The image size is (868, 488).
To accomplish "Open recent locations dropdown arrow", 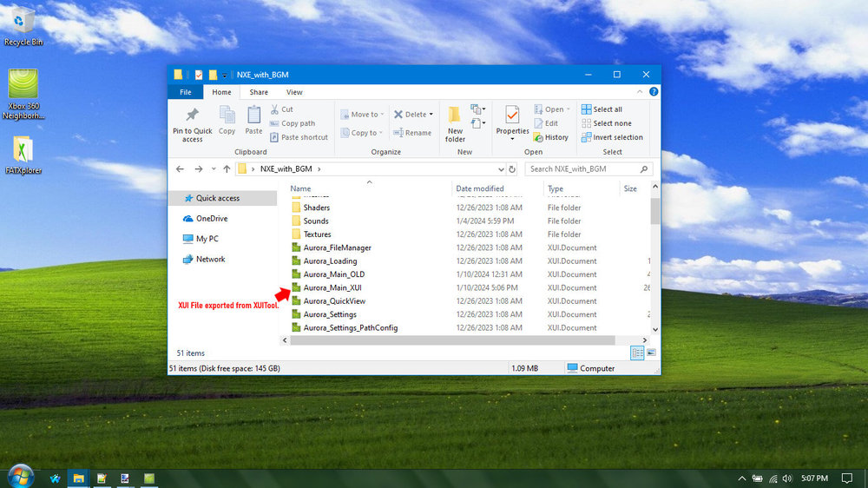I will 214,169.
